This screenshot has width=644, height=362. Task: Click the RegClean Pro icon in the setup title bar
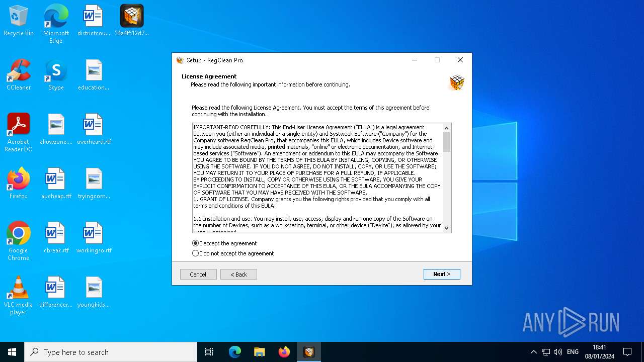(180, 60)
